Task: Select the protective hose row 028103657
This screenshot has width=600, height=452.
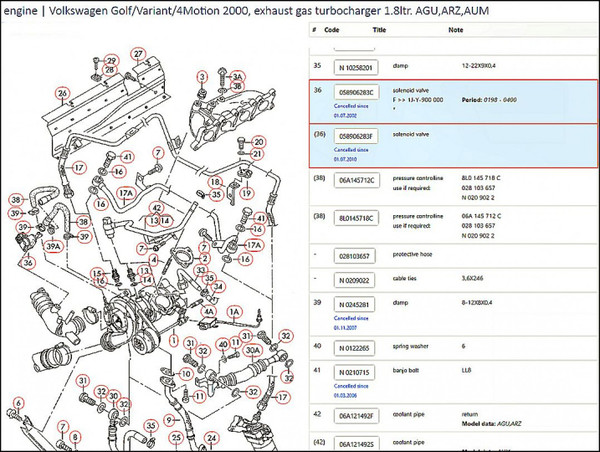Action: (356, 257)
